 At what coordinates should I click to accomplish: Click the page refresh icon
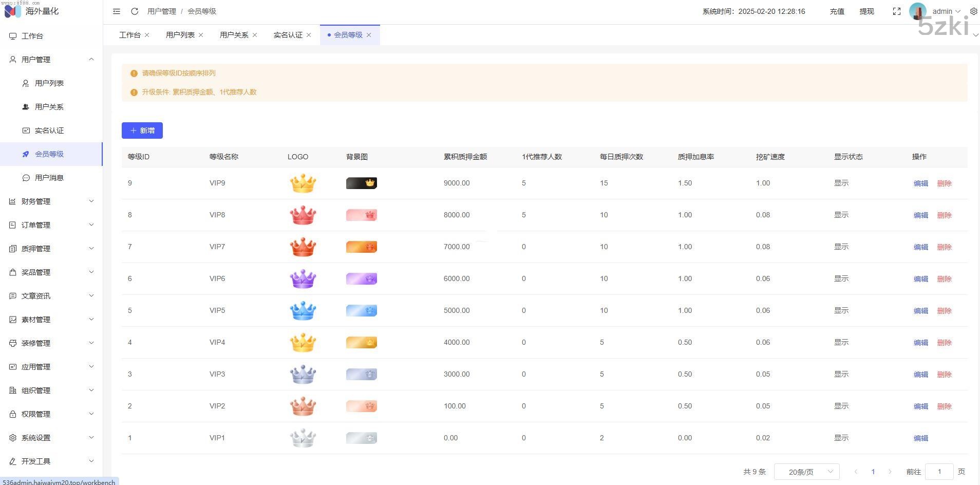tap(135, 11)
